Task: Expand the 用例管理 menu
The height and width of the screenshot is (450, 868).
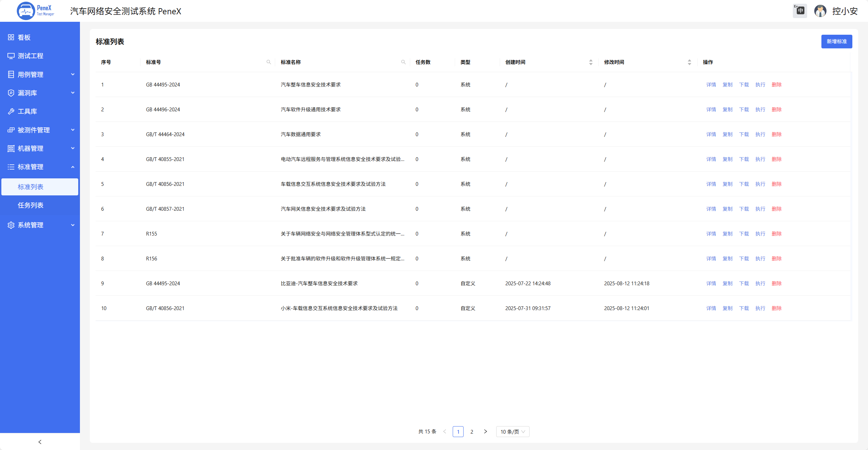Action: point(40,74)
